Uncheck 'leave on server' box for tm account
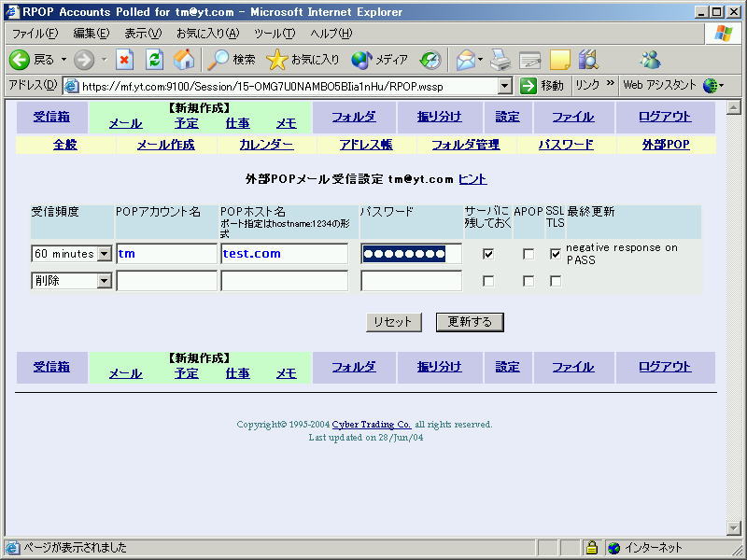 tap(488, 254)
